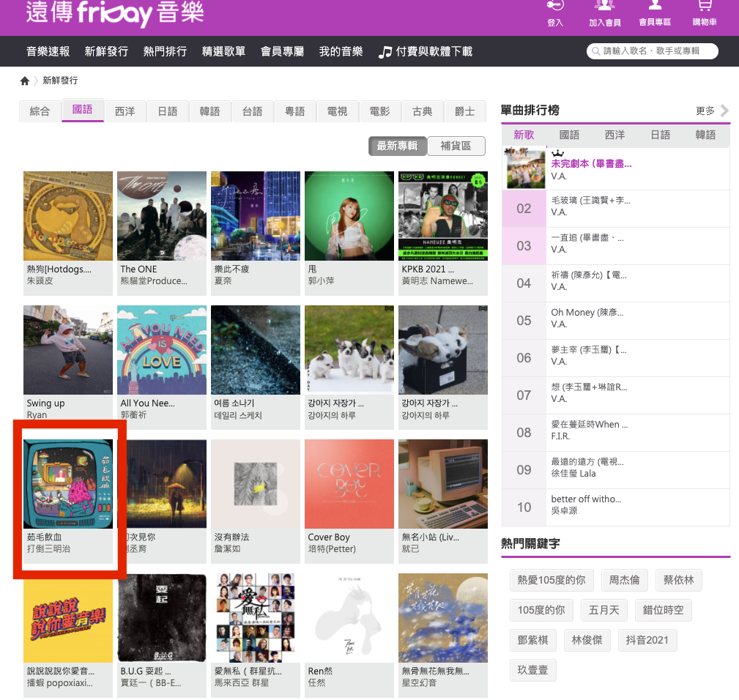Viewport: 739px width, 700px height.
Task: Click the music note icon beside 付費與軟體下載
Action: [x=385, y=52]
